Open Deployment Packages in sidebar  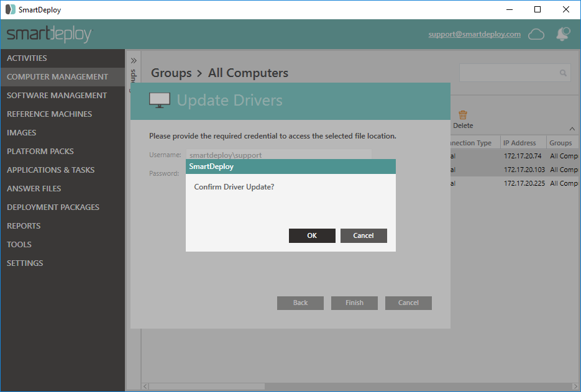pyautogui.click(x=63, y=207)
